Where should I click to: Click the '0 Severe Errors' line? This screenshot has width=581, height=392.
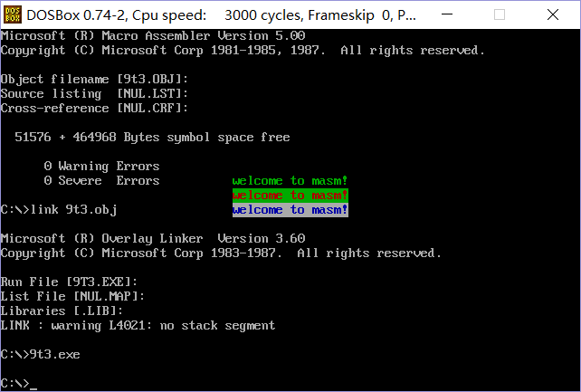click(102, 181)
